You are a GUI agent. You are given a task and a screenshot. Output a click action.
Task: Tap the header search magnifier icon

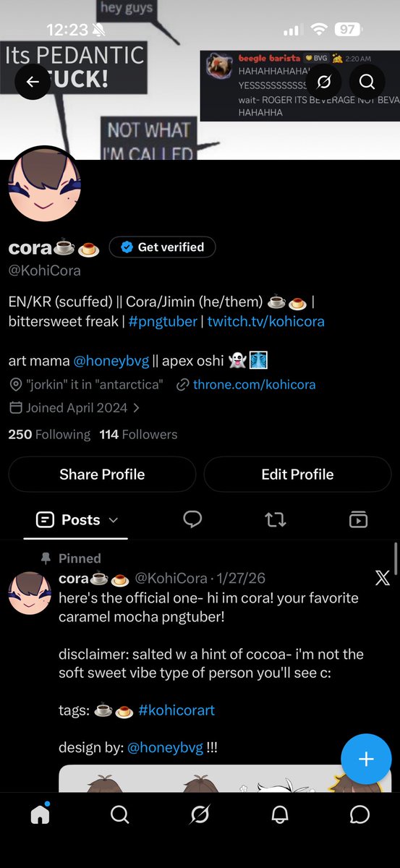coord(367,81)
